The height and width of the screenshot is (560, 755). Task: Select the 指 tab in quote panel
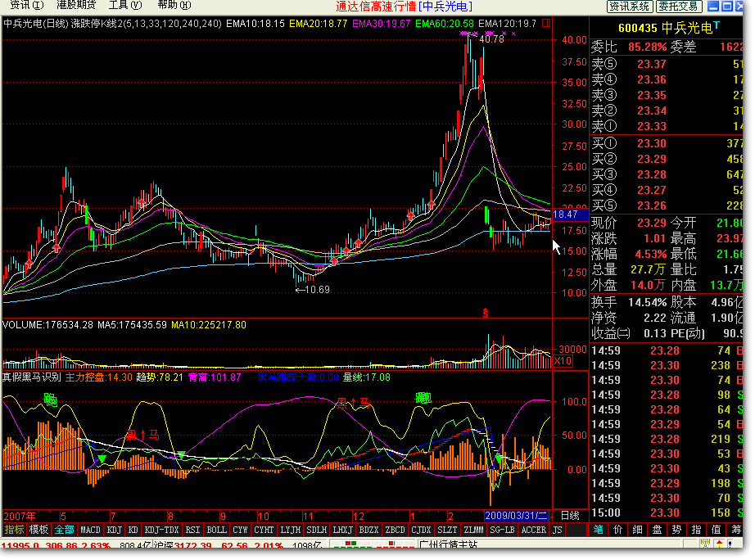click(x=696, y=530)
